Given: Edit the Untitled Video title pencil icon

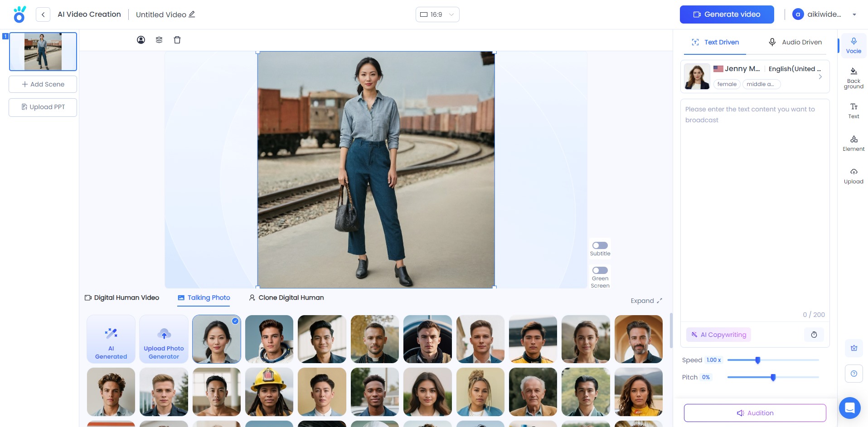Looking at the screenshot, I should pyautogui.click(x=192, y=14).
